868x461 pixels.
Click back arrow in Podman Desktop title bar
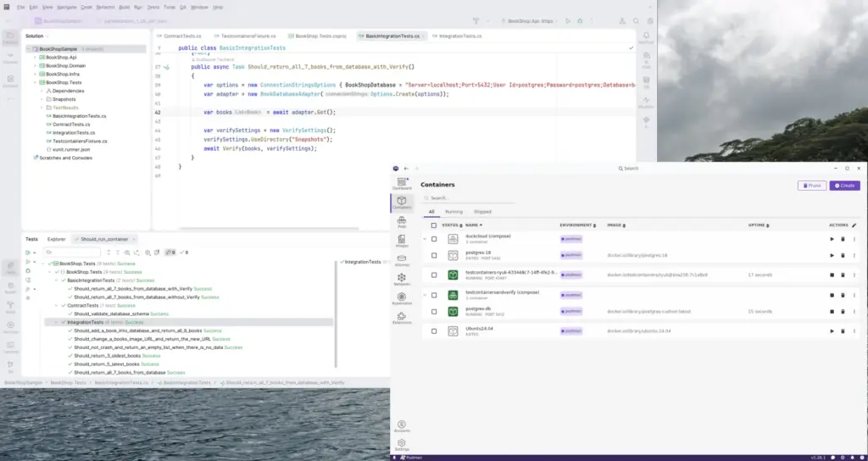pos(406,169)
